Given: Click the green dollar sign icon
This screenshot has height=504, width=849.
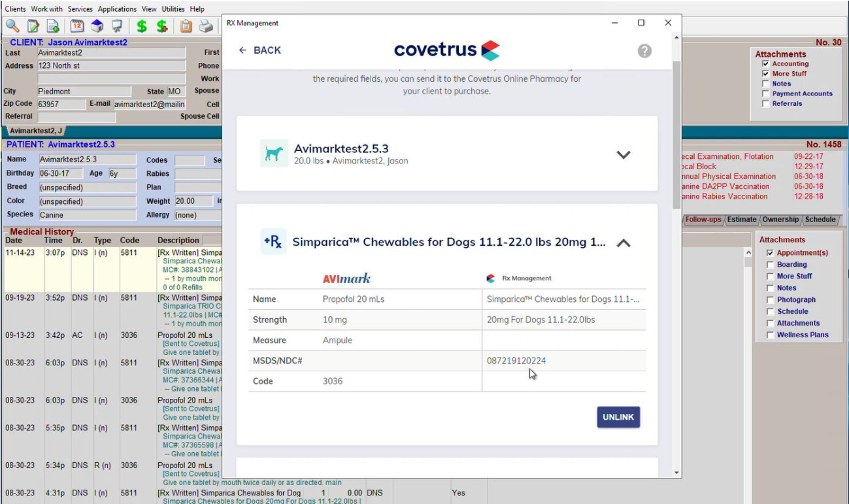Looking at the screenshot, I should coord(141,26).
